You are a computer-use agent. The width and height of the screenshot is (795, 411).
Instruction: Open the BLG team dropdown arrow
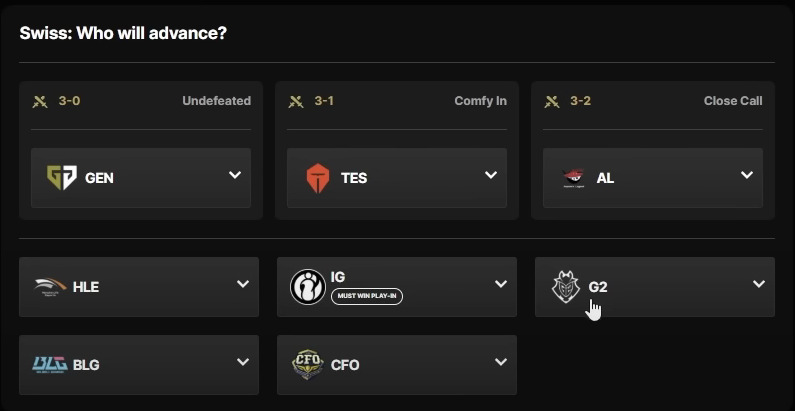[x=243, y=362]
